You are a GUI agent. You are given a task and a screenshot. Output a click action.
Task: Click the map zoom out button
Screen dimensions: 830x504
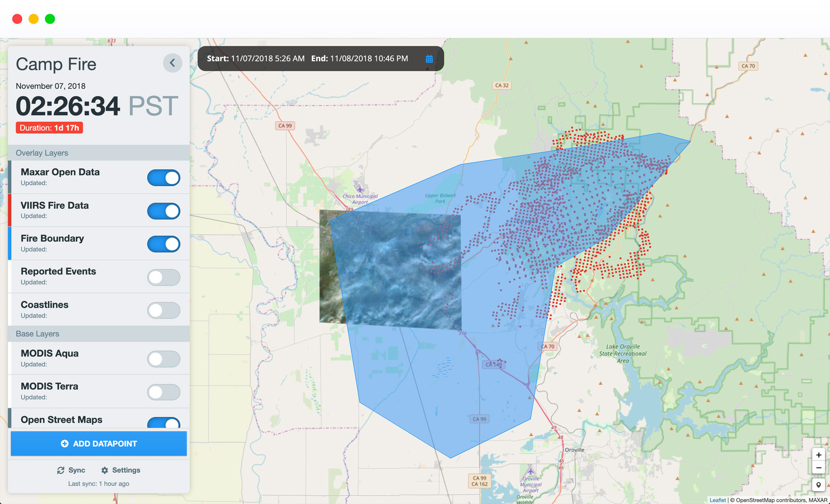click(x=818, y=467)
